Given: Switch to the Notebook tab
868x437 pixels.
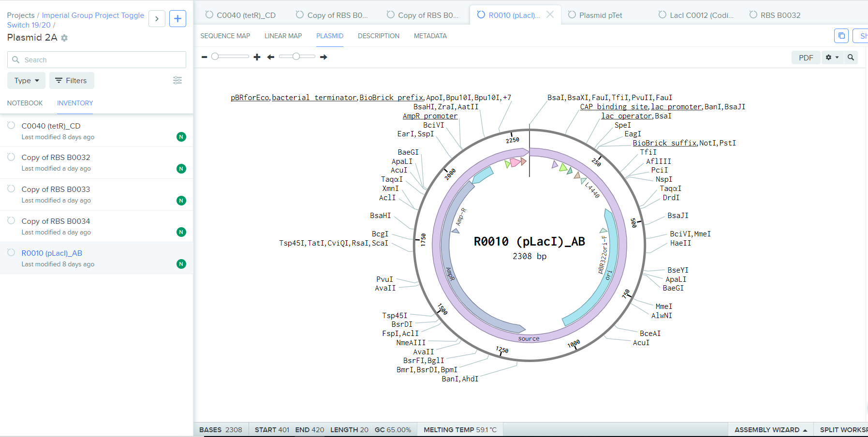Looking at the screenshot, I should 25,103.
